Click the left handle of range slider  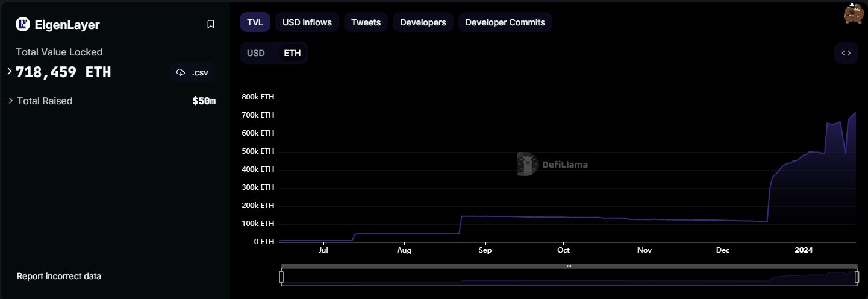pos(281,277)
